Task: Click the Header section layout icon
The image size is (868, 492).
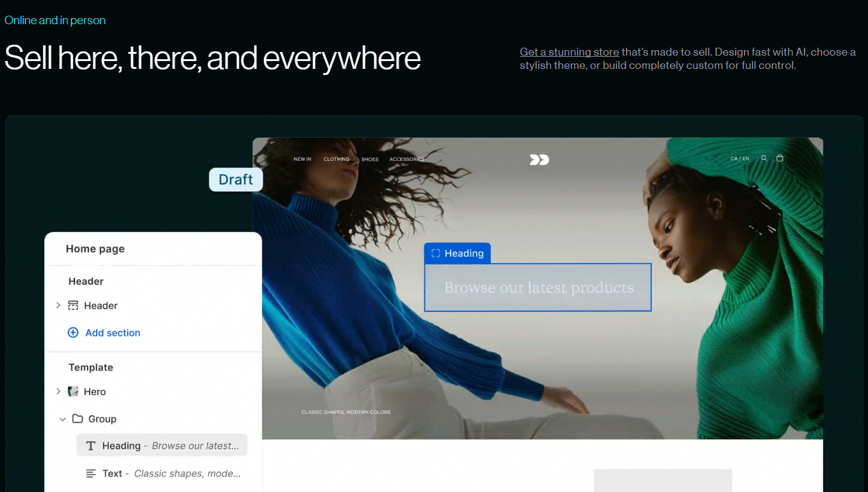Action: tap(73, 306)
